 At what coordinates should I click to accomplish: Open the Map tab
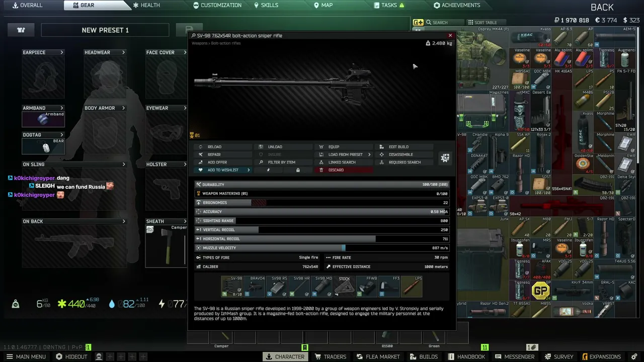(324, 5)
